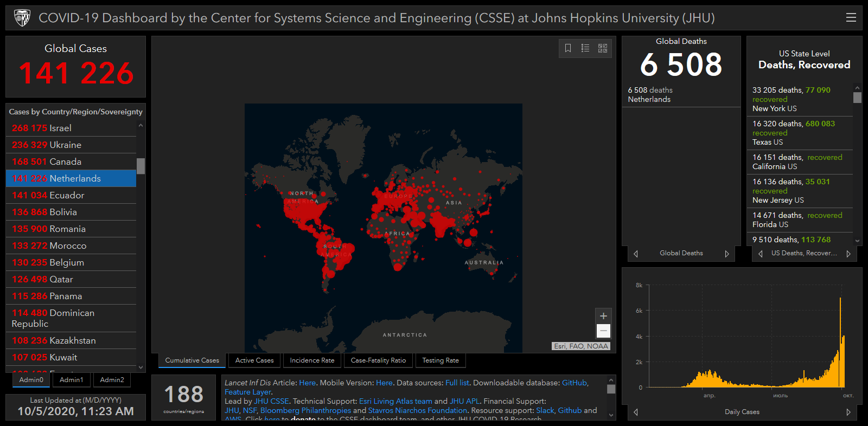The width and height of the screenshot is (868, 426).
Task: Switch to Active Cases tab
Action: tap(254, 360)
